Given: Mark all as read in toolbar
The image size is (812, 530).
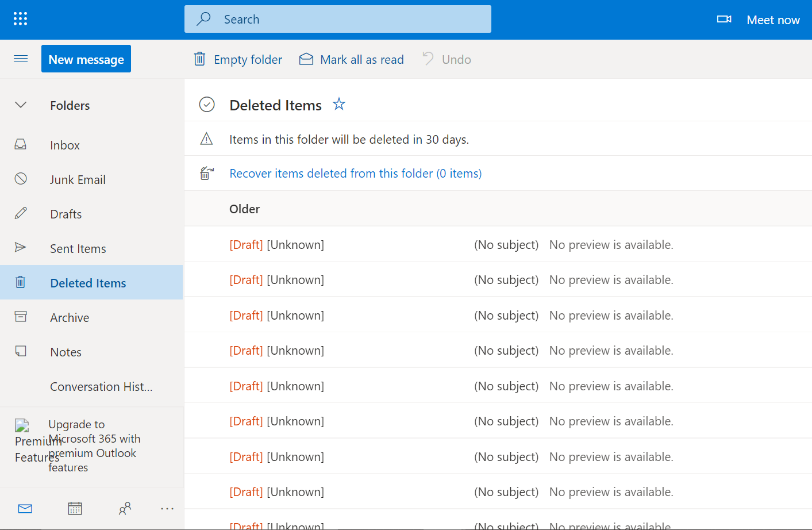Looking at the screenshot, I should (352, 59).
